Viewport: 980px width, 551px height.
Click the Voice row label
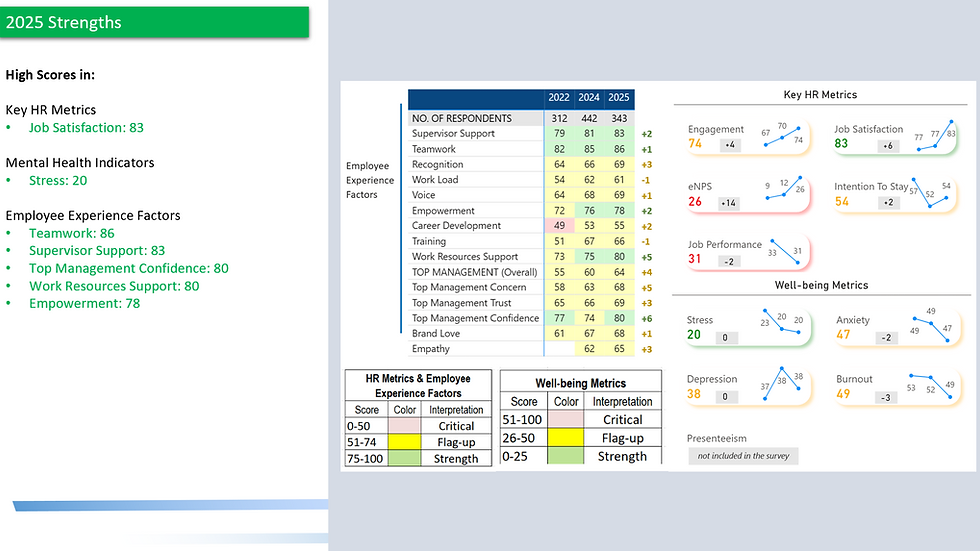point(423,195)
